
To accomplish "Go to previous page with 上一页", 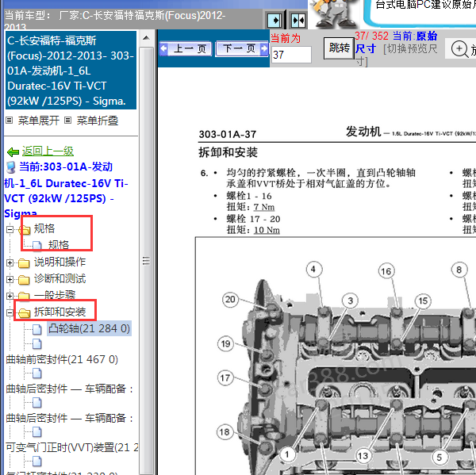I will (x=186, y=49).
